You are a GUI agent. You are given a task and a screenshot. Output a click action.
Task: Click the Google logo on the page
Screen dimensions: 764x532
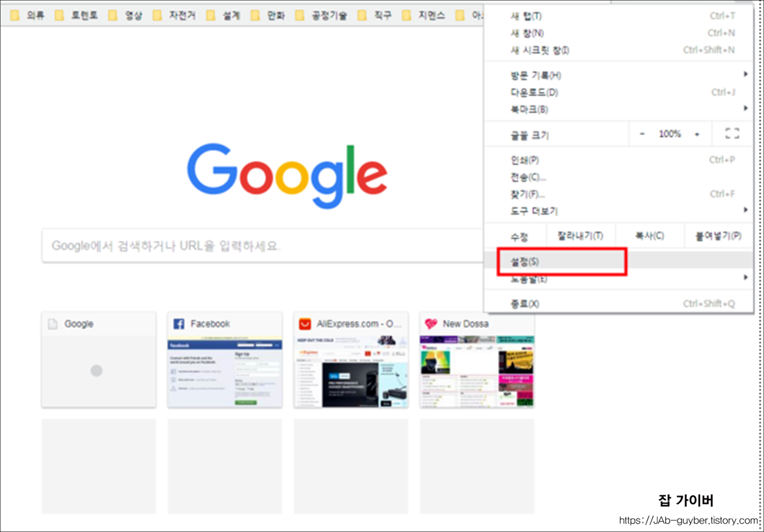point(287,175)
